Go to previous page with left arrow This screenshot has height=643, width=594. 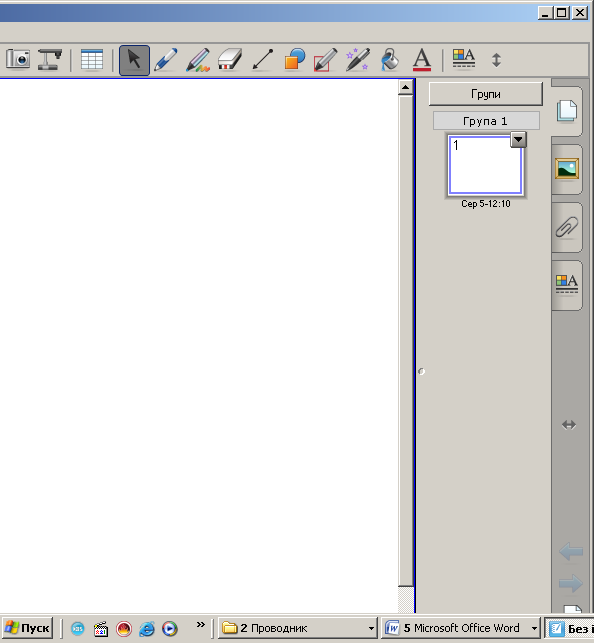click(x=571, y=552)
